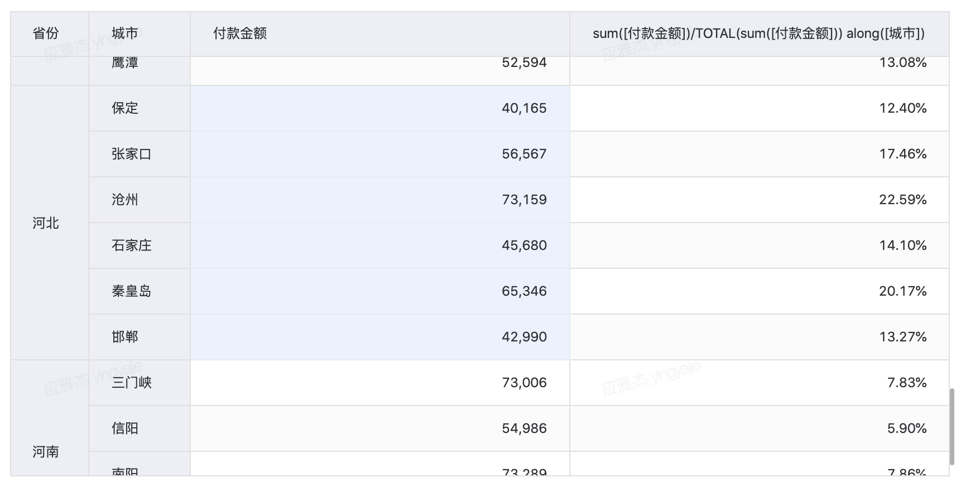Click the 73,159 payment amount cell
Screen dimensions: 980x482
523,200
